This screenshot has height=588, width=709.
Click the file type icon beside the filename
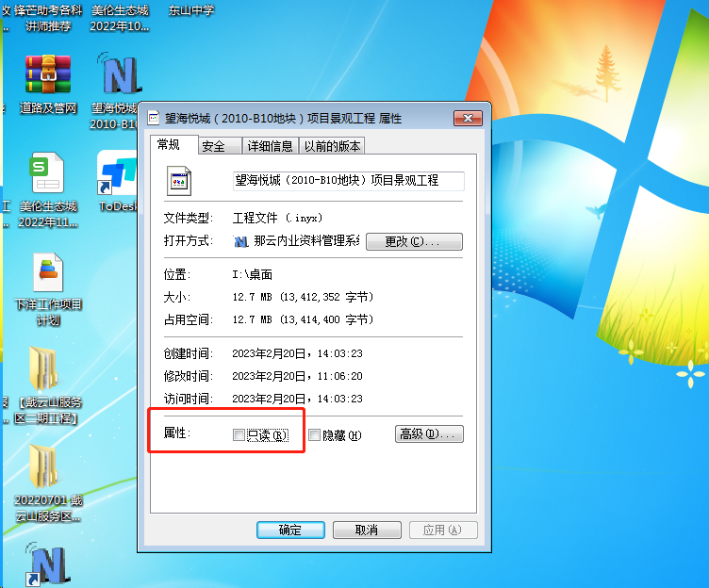pyautogui.click(x=179, y=181)
